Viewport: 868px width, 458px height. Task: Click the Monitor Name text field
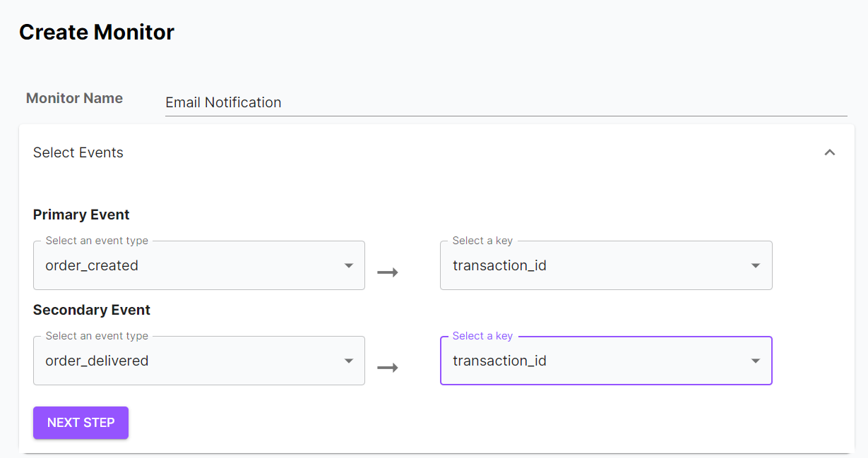pyautogui.click(x=506, y=102)
